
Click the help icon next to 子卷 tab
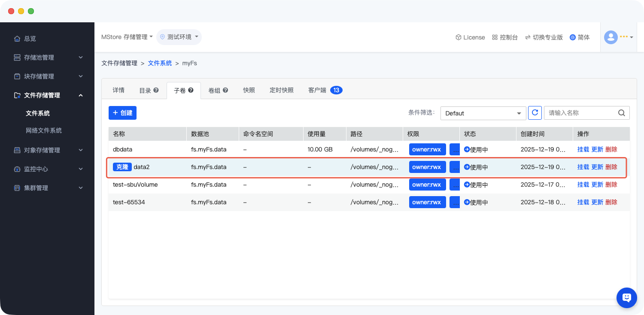tap(191, 90)
